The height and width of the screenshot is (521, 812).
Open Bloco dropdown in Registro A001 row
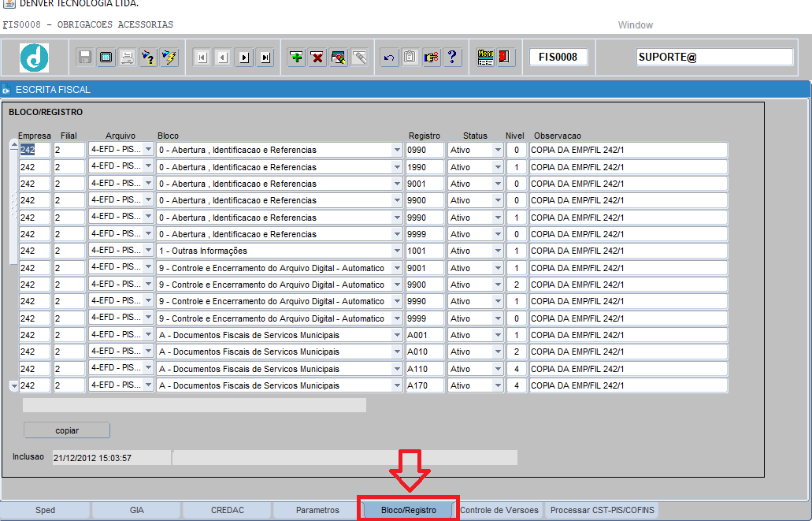coord(397,335)
